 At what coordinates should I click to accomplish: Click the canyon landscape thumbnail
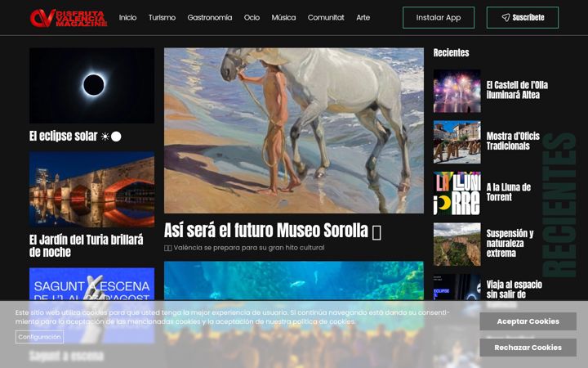click(x=457, y=244)
